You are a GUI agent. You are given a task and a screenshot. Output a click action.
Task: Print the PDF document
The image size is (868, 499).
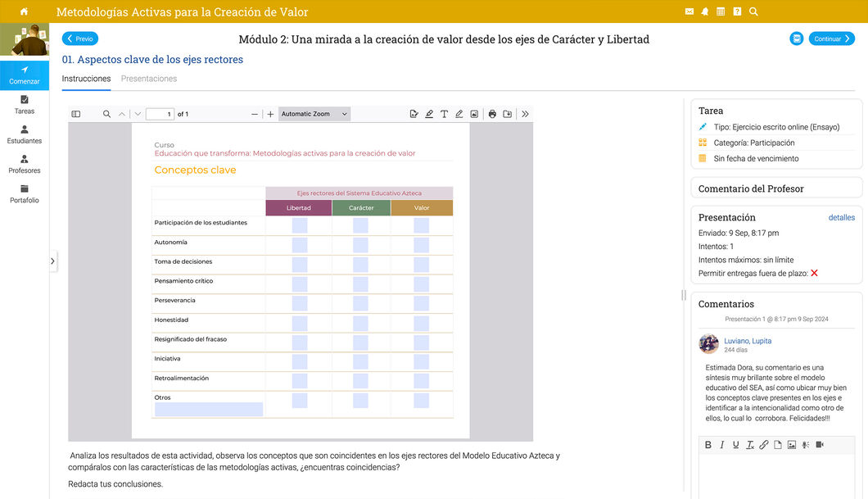(x=492, y=114)
